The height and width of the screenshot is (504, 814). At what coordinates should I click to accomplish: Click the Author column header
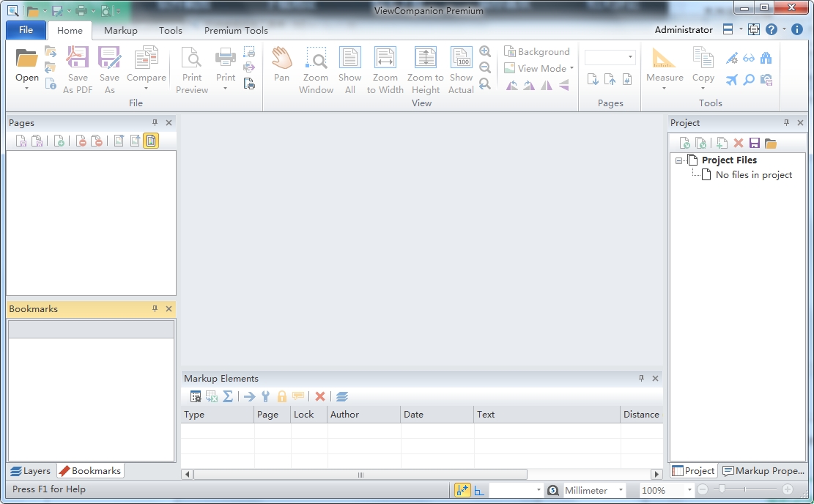pyautogui.click(x=363, y=415)
